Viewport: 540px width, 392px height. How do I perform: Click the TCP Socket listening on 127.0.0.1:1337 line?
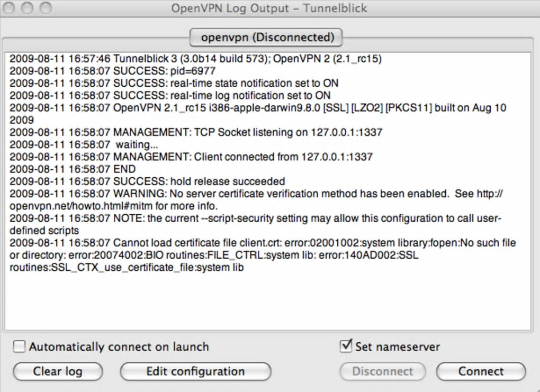click(195, 132)
